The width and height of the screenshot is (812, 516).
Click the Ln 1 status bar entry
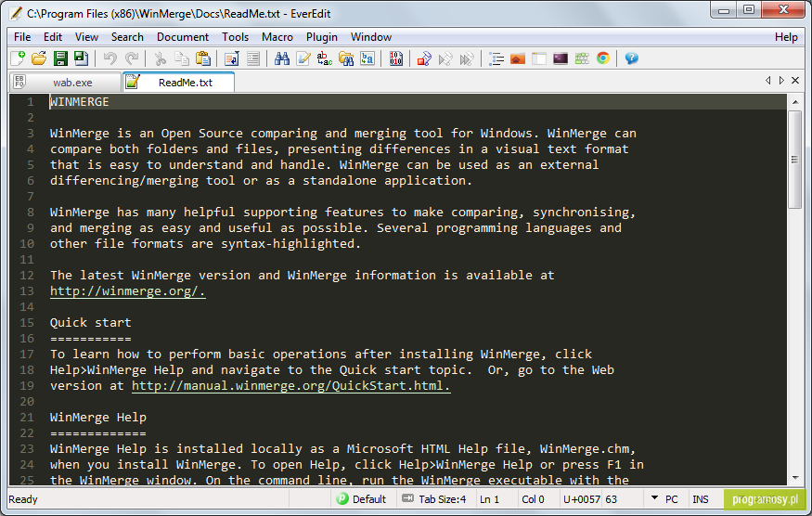[x=489, y=499]
